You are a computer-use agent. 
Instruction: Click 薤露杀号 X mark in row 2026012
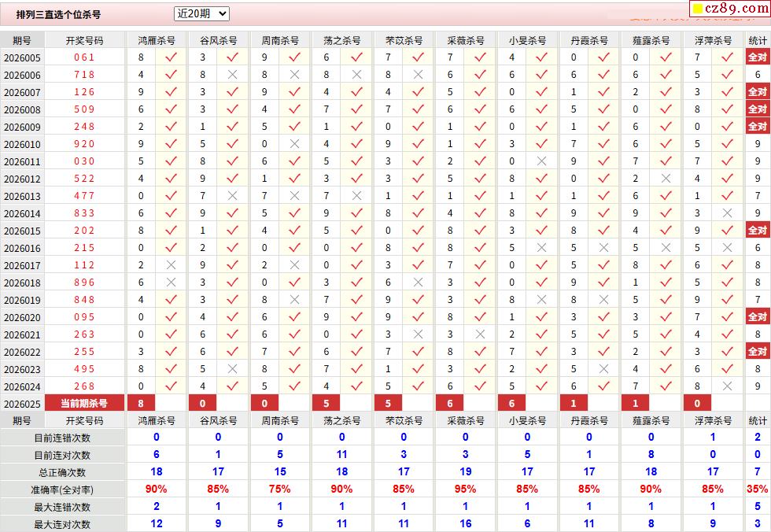666,179
